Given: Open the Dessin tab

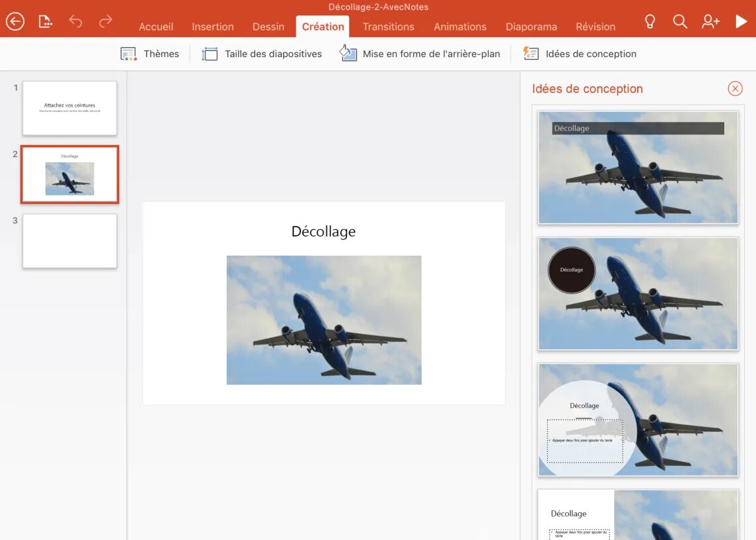Looking at the screenshot, I should [268, 27].
